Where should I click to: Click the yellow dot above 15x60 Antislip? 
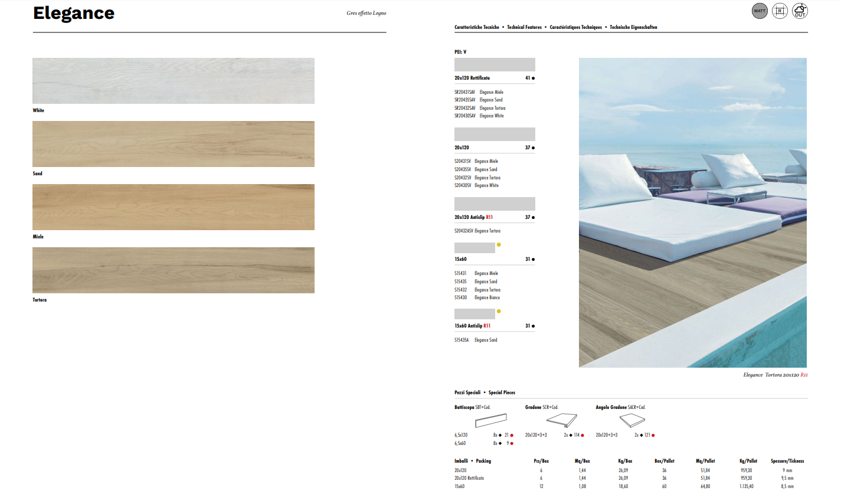point(499,311)
